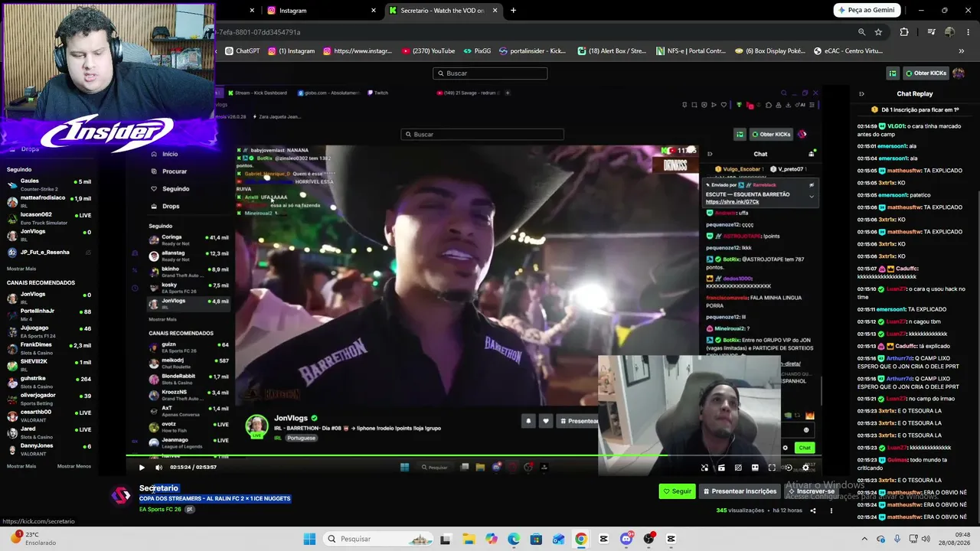The height and width of the screenshot is (551, 980).
Task: Open the green Kick store icon beside Obter KICKs
Action: [x=893, y=73]
